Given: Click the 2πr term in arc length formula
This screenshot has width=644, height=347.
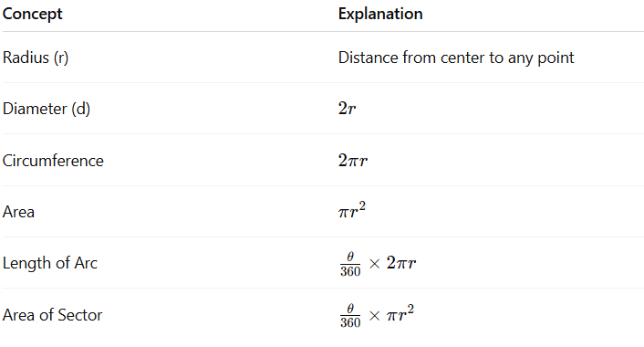Looking at the screenshot, I should click(x=401, y=263).
